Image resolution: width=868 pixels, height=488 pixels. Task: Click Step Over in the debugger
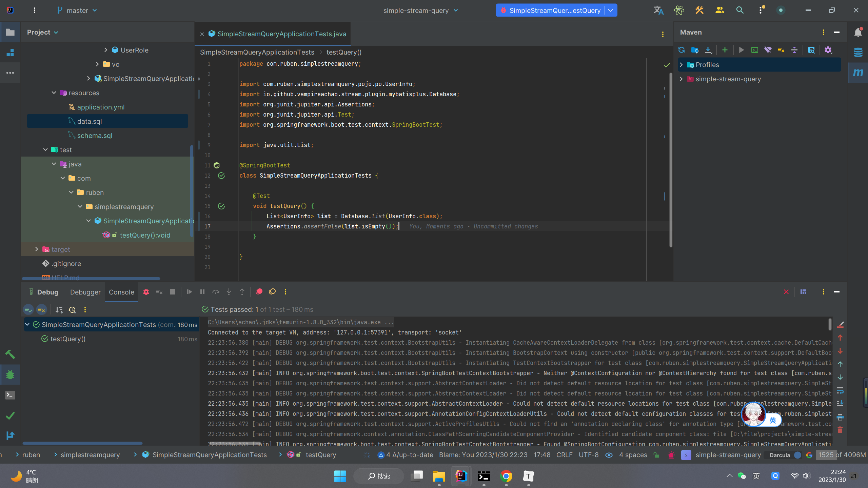tap(216, 292)
